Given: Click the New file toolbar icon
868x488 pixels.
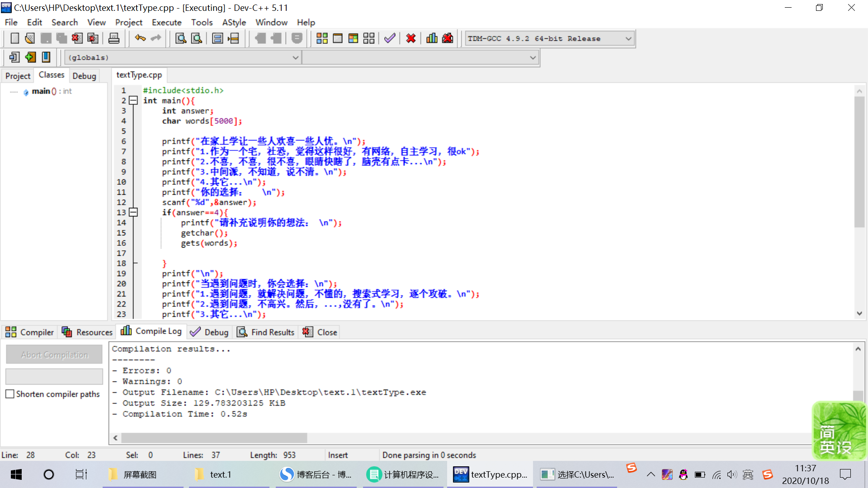Looking at the screenshot, I should click(14, 38).
